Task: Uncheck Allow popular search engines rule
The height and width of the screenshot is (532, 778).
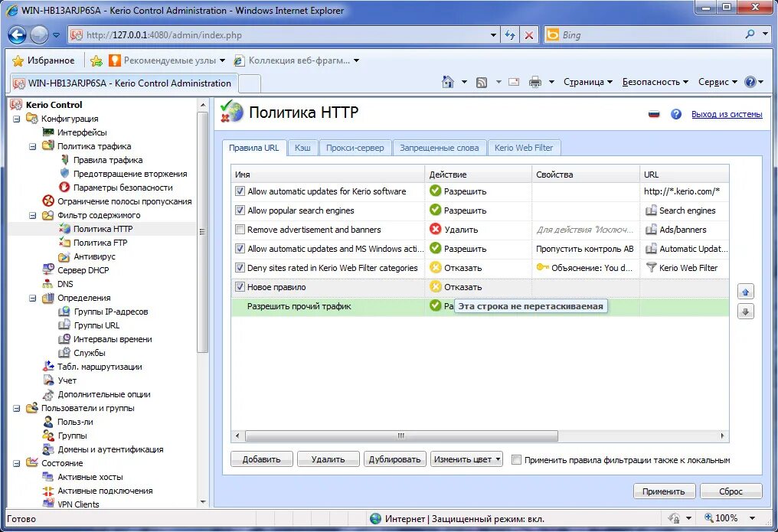Action: click(240, 211)
